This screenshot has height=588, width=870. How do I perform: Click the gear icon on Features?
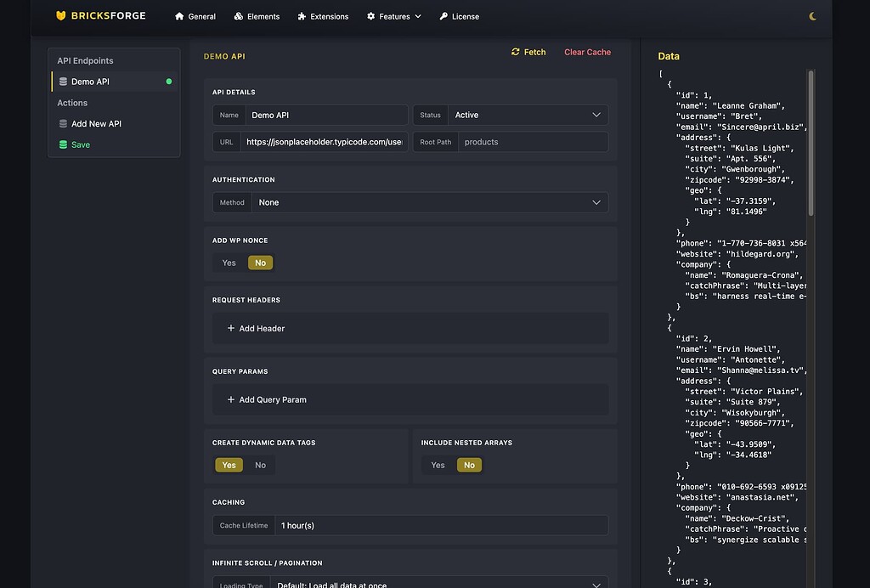pyautogui.click(x=370, y=15)
